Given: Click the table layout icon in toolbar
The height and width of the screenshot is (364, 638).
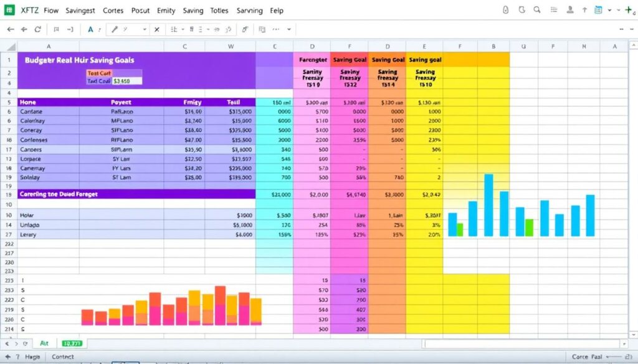Looking at the screenshot, I should (262, 29).
